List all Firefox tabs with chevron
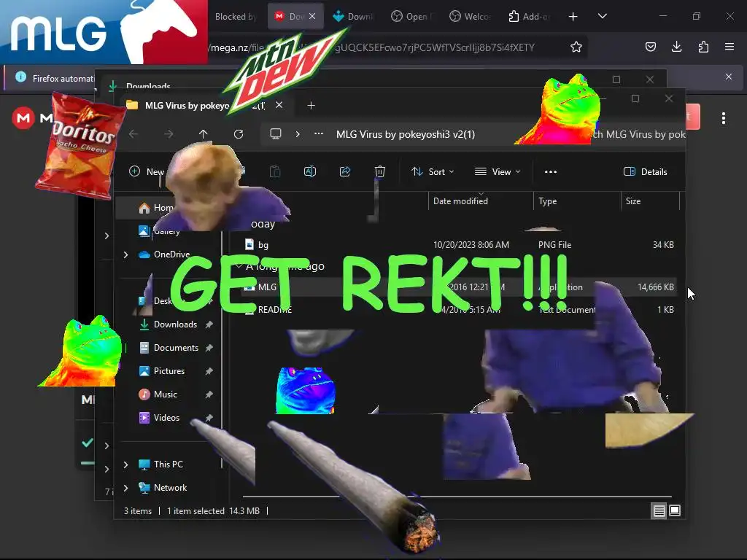The width and height of the screenshot is (747, 560). (602, 16)
